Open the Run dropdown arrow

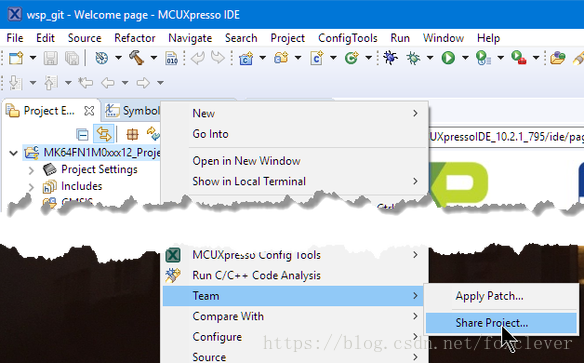click(x=465, y=58)
